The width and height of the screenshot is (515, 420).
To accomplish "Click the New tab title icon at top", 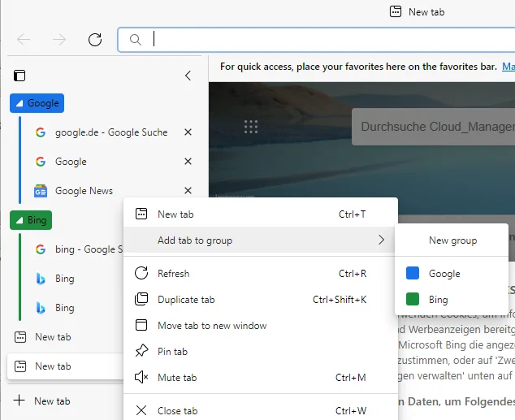I will point(396,12).
